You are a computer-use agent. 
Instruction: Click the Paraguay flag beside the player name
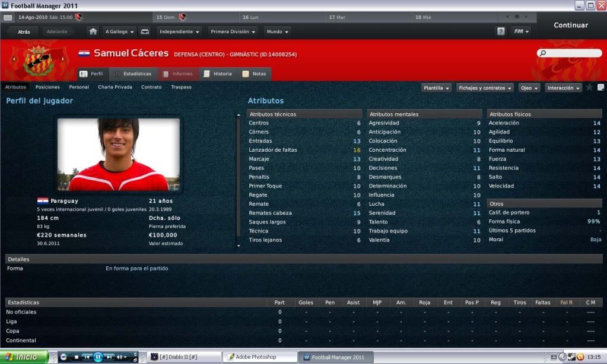tap(84, 53)
